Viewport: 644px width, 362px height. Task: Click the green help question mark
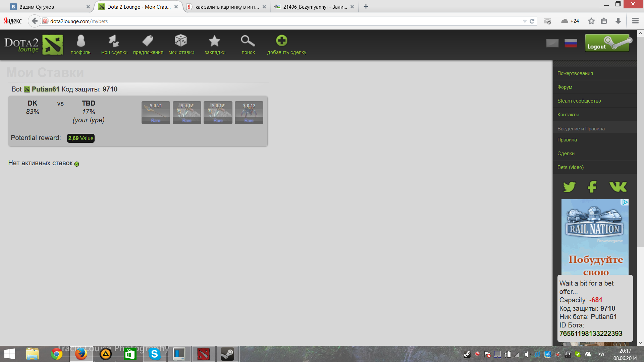(76, 164)
